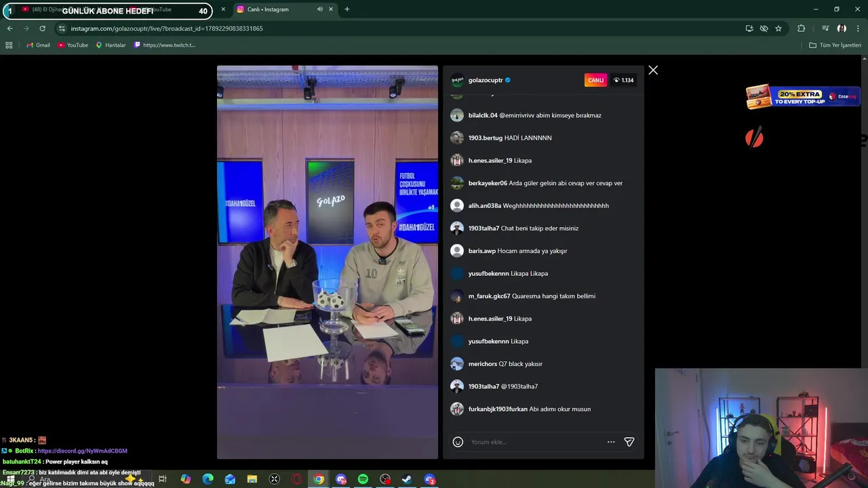Click the golazocuptr avatar in live header
The width and height of the screenshot is (868, 488).
[457, 80]
